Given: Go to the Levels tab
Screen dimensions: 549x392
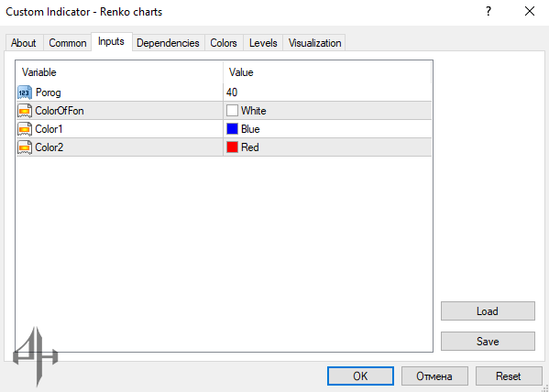Looking at the screenshot, I should pyautogui.click(x=263, y=43).
